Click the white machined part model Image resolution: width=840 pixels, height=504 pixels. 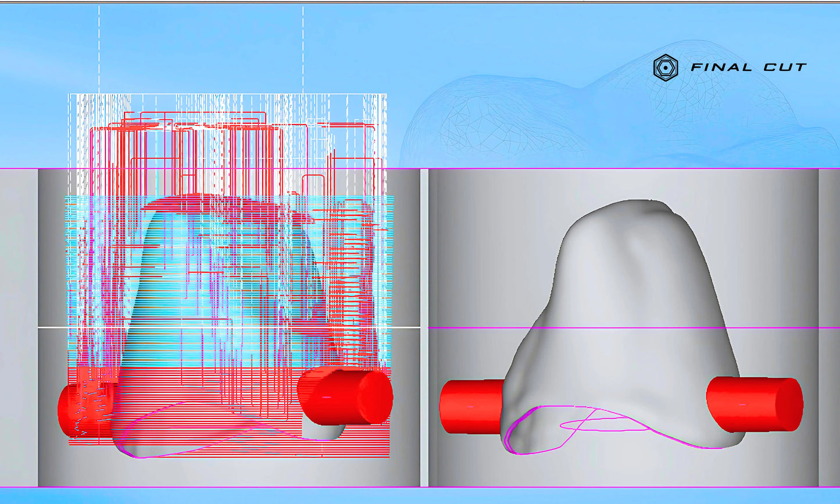pyautogui.click(x=628, y=279)
